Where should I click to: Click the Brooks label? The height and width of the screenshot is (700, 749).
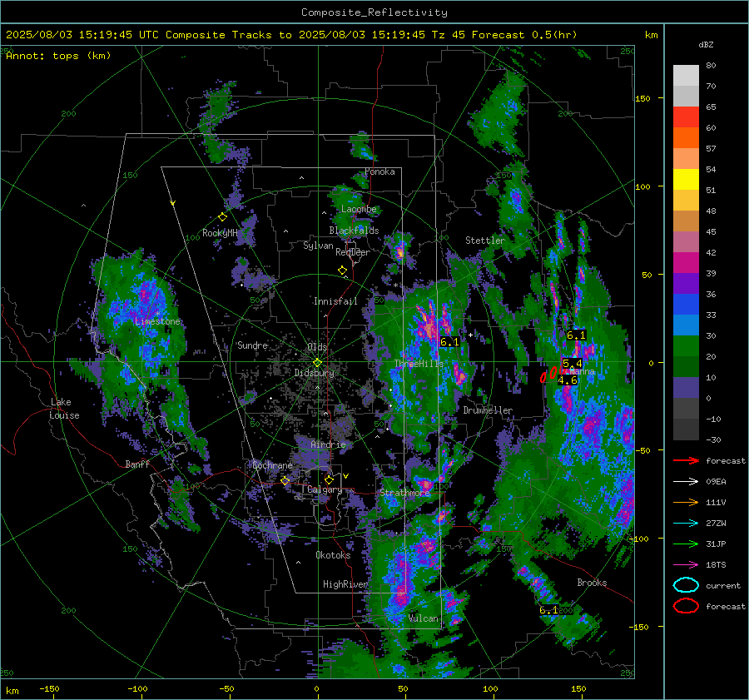pyautogui.click(x=592, y=583)
